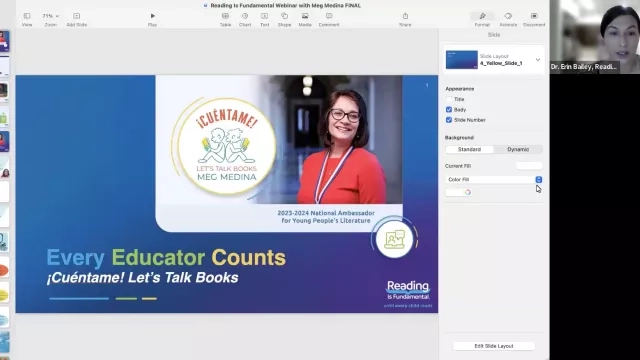Click the Current Fill swatch
The image size is (640, 360).
529,166
